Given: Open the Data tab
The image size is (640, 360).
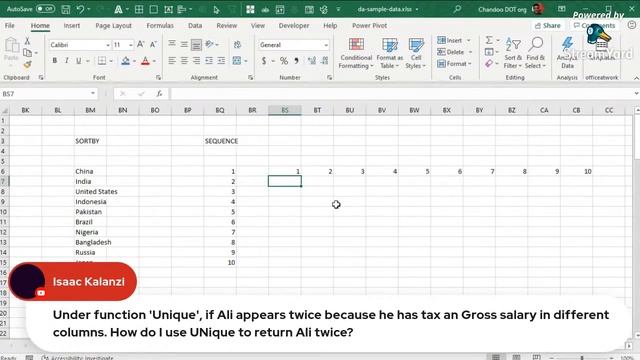Looking at the screenshot, I should coord(195,25).
